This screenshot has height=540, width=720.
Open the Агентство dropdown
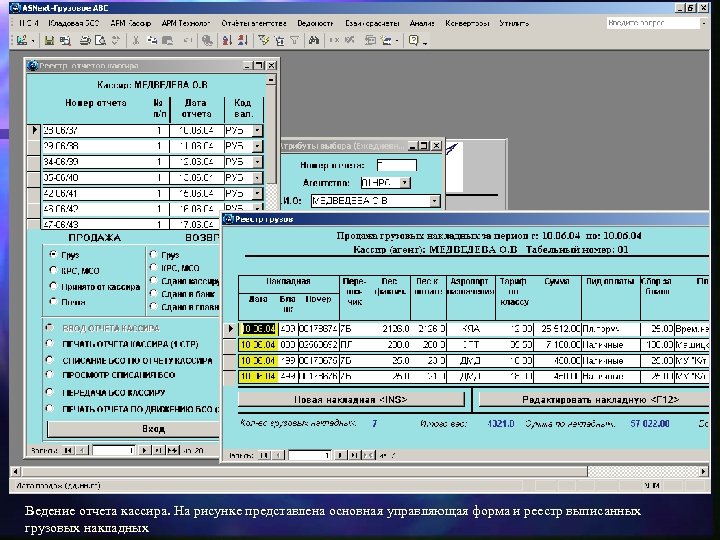pos(405,183)
